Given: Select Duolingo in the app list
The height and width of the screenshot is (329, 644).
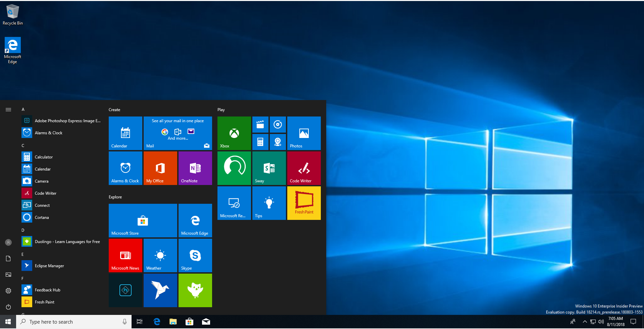Looking at the screenshot, I should [x=62, y=242].
